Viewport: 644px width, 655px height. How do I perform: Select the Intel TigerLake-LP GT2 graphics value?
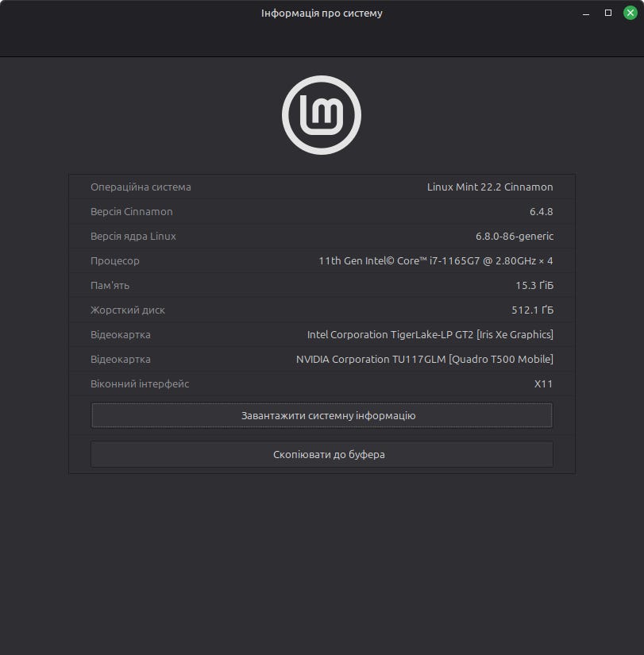(x=430, y=334)
